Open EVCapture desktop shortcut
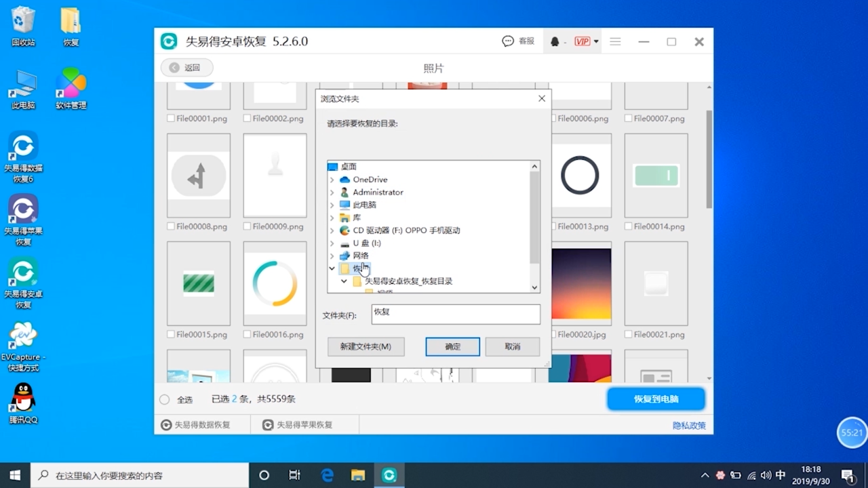 pos(23,347)
